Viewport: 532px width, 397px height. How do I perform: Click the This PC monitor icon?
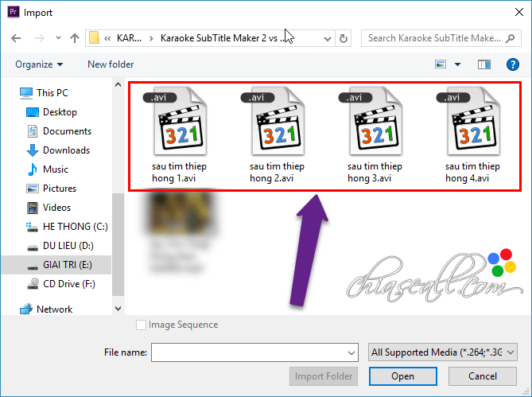(x=26, y=93)
